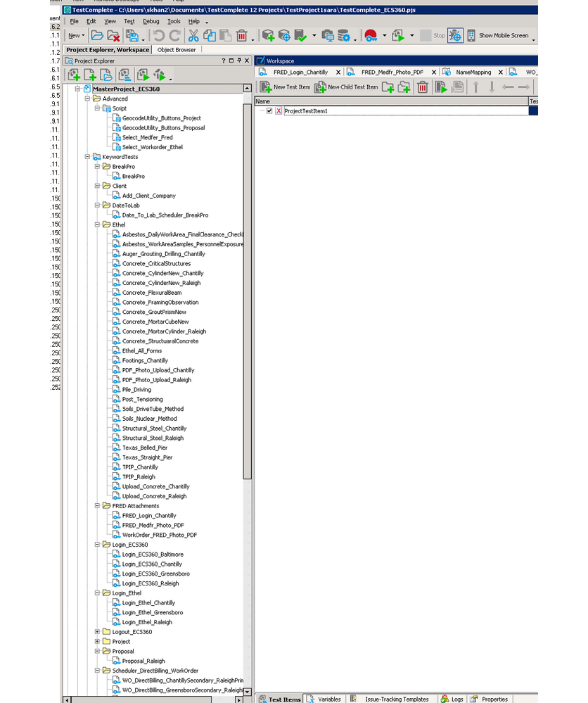
Task: Delete test item using the trash icon
Action: [x=423, y=87]
